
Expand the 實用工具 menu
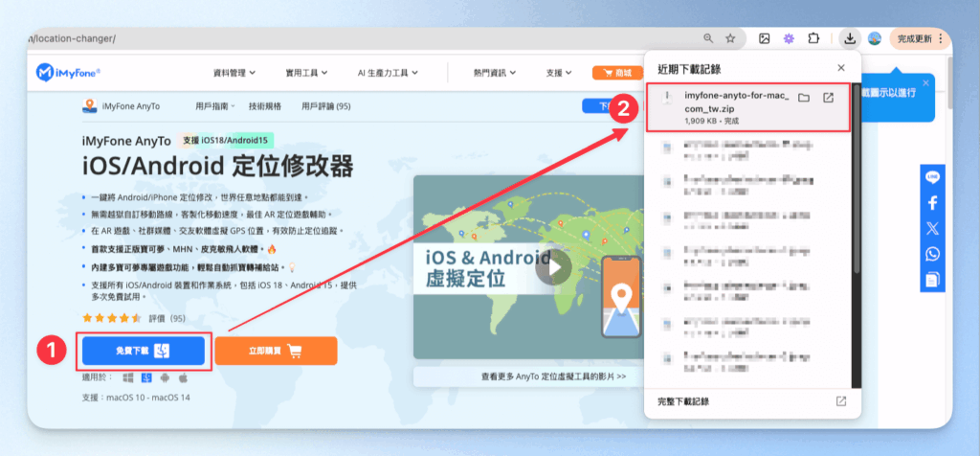[x=307, y=73]
